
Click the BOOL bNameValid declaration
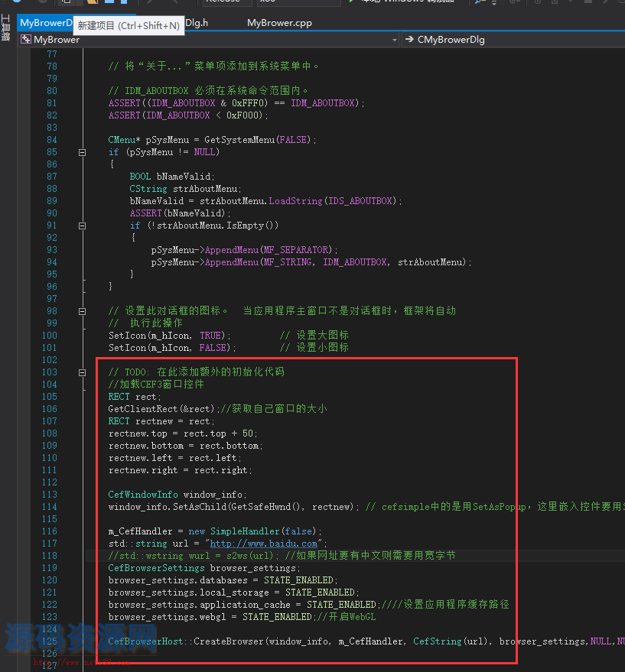click(x=171, y=177)
